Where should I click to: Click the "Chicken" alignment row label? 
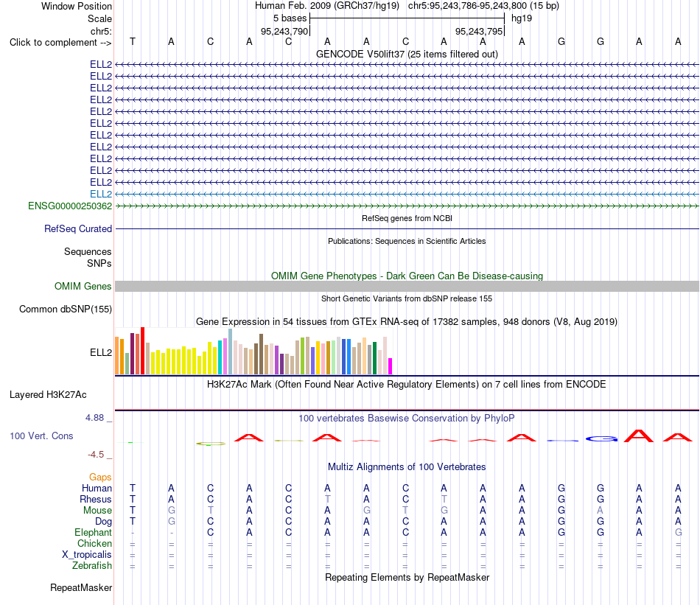click(x=94, y=543)
